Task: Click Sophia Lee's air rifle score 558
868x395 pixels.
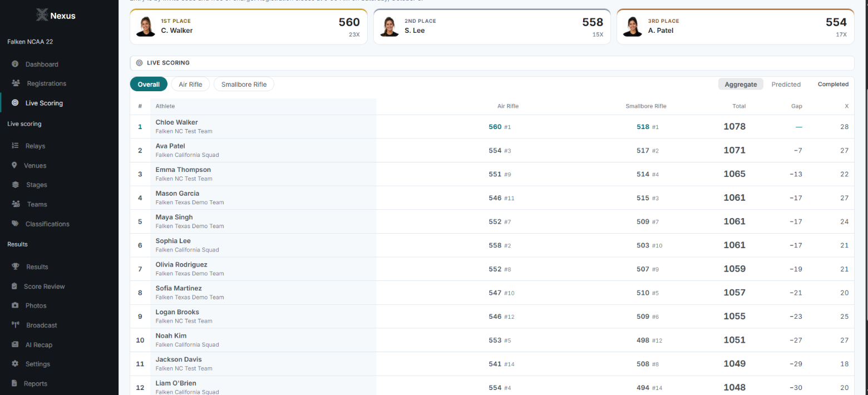Action: click(x=495, y=245)
